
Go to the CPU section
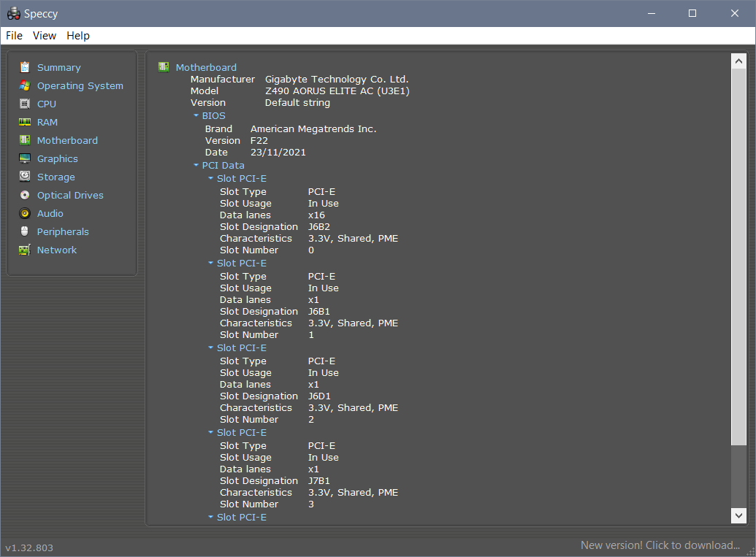pos(47,104)
